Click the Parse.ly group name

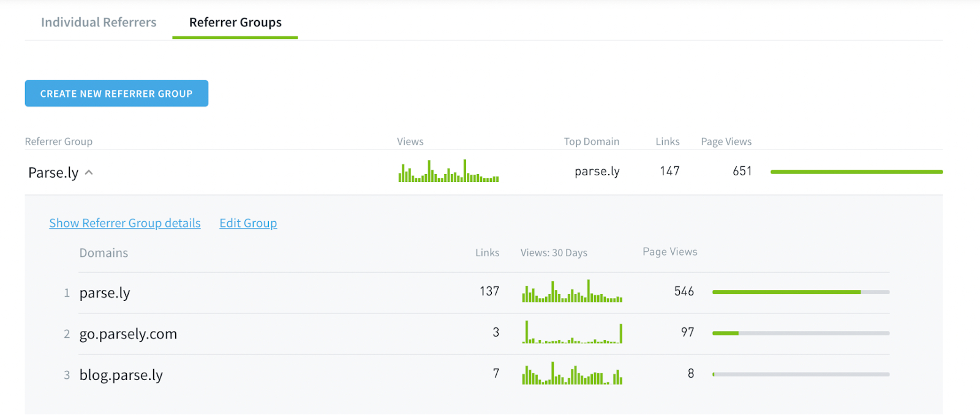(x=53, y=173)
